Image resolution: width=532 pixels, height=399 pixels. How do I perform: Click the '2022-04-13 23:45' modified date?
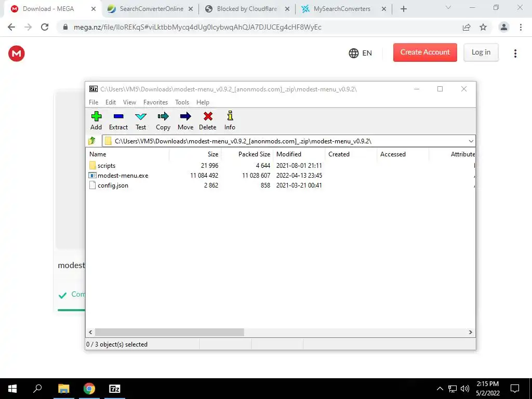click(299, 176)
